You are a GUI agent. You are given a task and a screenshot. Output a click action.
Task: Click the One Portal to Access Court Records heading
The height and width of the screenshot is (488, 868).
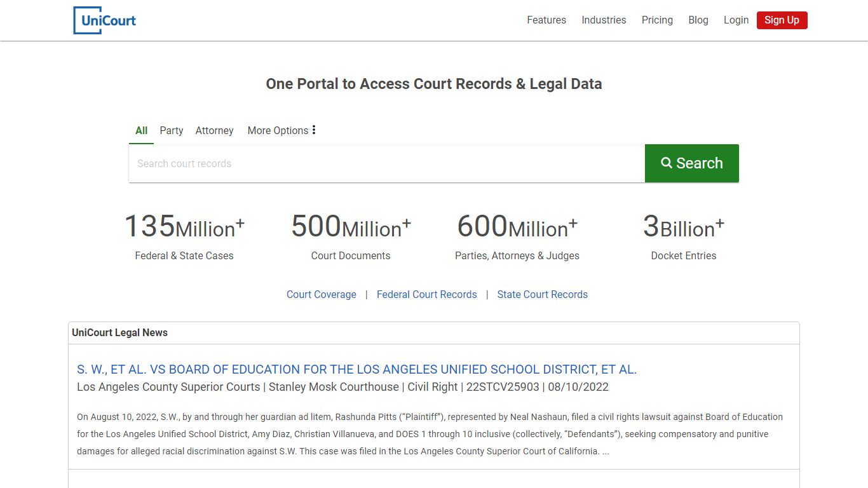(434, 84)
